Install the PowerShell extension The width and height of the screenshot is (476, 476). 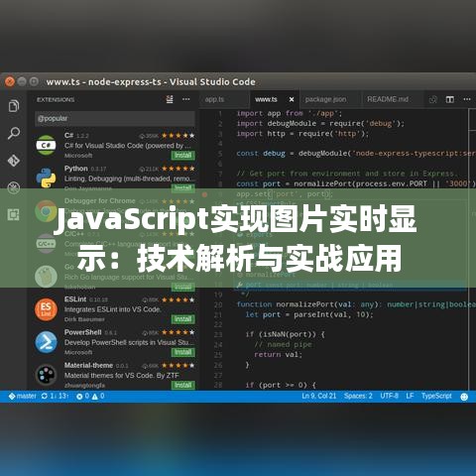click(183, 352)
